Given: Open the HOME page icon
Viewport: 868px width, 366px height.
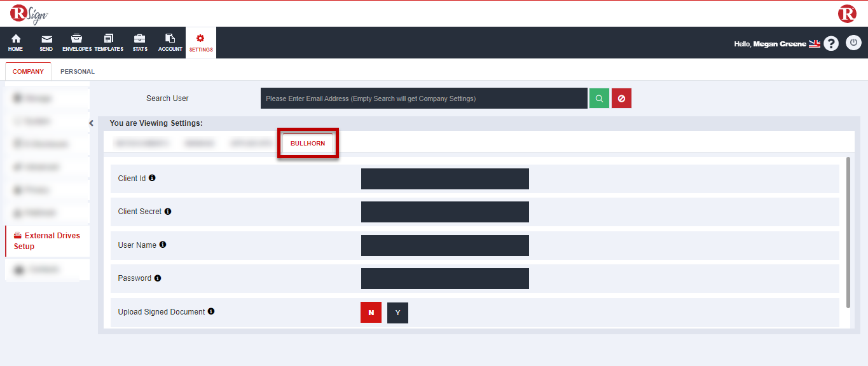Looking at the screenshot, I should (15, 42).
